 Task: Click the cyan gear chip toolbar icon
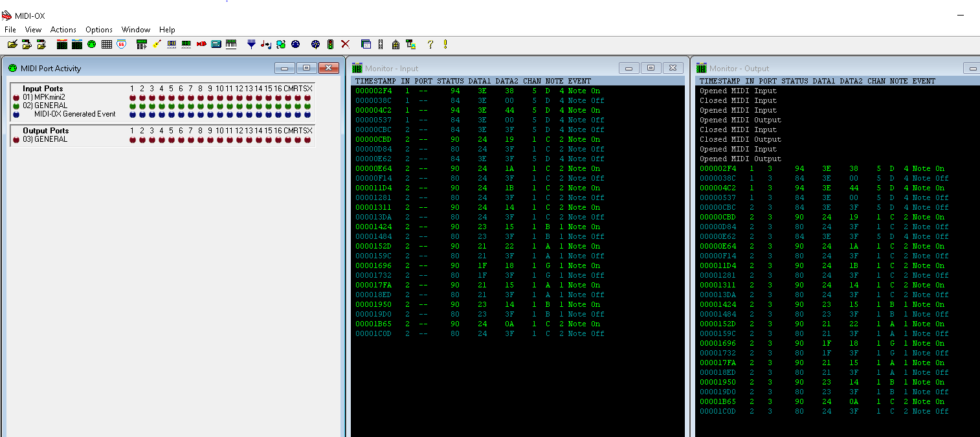tap(281, 44)
